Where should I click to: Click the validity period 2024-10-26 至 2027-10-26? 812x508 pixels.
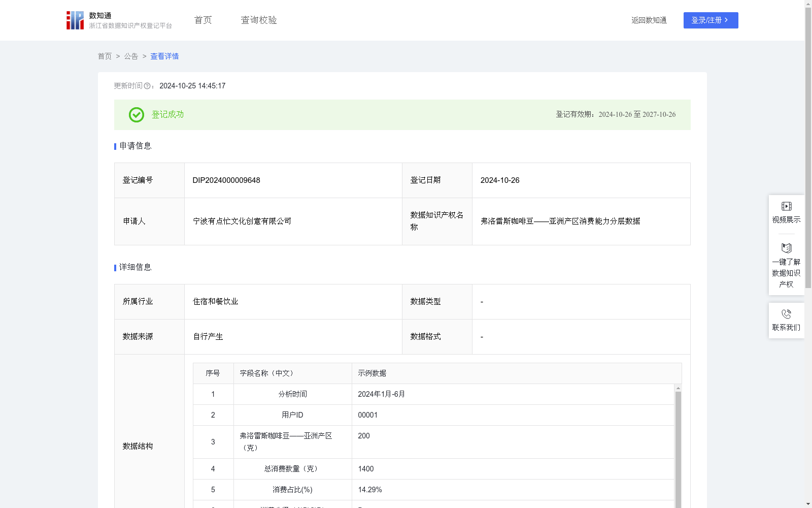point(637,115)
